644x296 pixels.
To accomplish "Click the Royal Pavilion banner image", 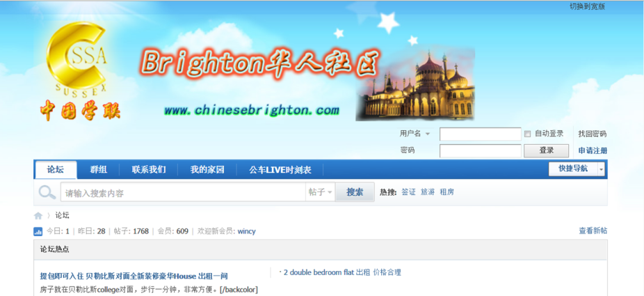I will (x=414, y=84).
